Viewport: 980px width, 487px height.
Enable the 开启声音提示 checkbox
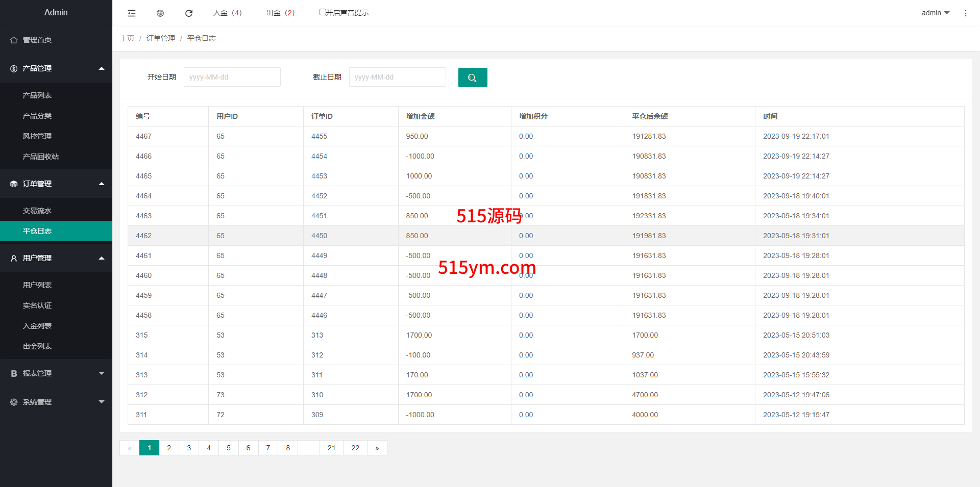tap(323, 12)
